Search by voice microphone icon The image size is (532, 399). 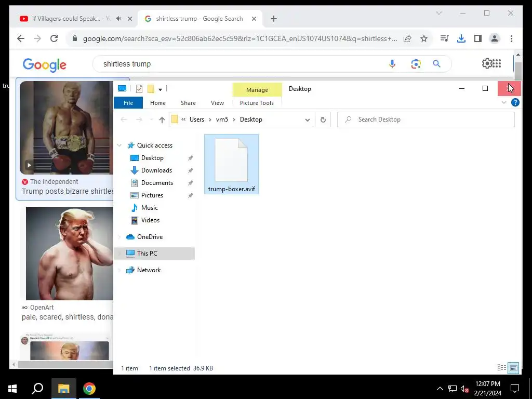[x=392, y=64]
